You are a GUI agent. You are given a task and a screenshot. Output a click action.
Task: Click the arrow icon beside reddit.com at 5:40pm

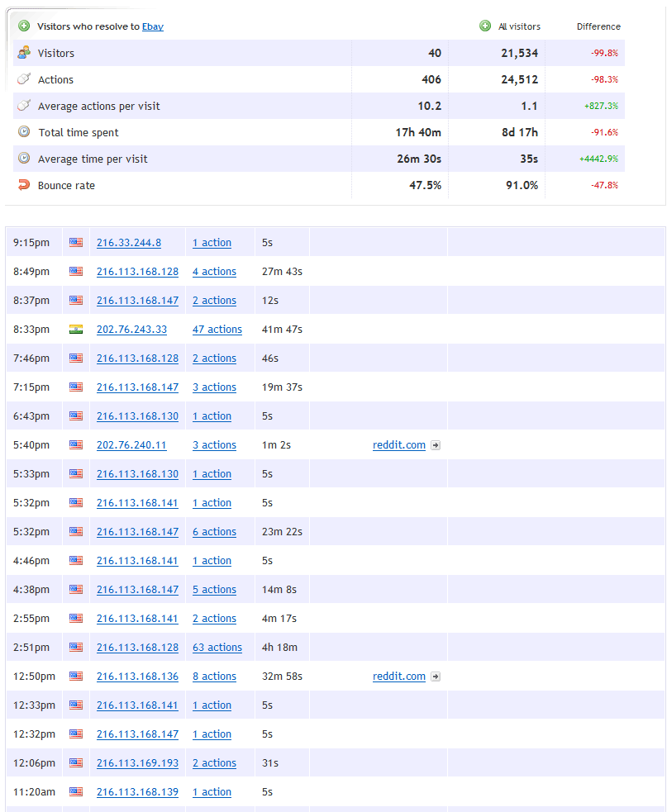(436, 445)
